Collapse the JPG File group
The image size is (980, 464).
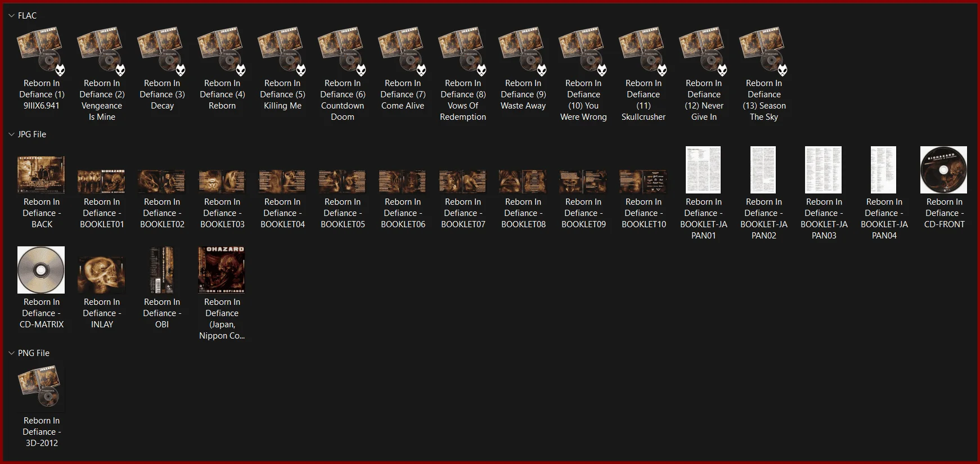[x=11, y=134]
